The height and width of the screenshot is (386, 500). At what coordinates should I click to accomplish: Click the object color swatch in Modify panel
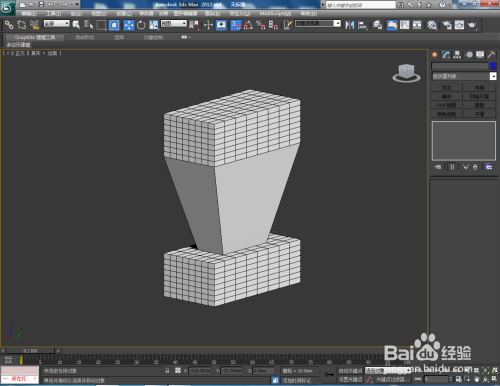pyautogui.click(x=493, y=66)
